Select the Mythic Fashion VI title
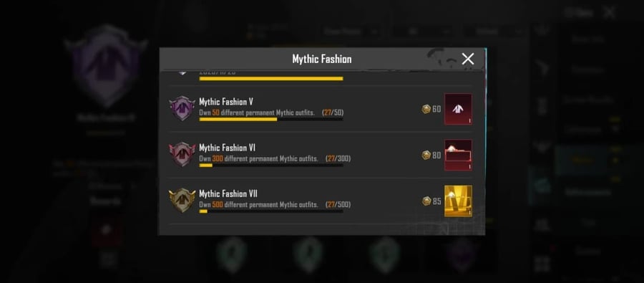The height and width of the screenshot is (283, 644). click(x=227, y=148)
